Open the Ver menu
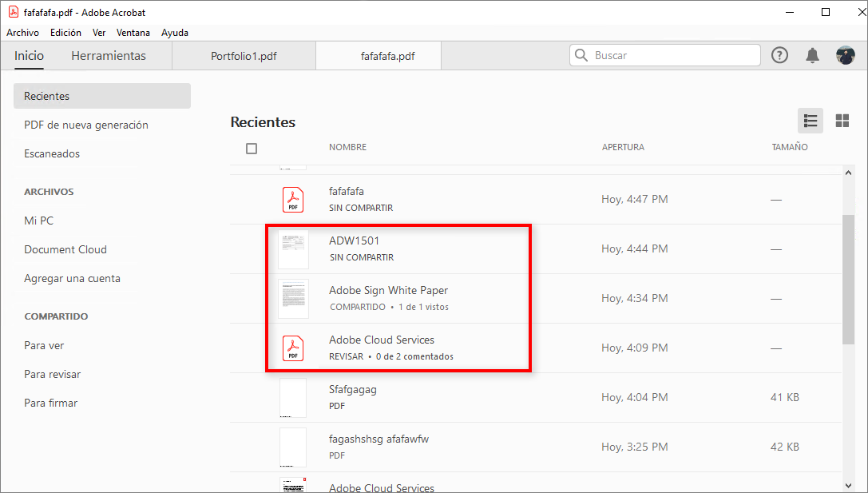868x493 pixels. [x=99, y=33]
